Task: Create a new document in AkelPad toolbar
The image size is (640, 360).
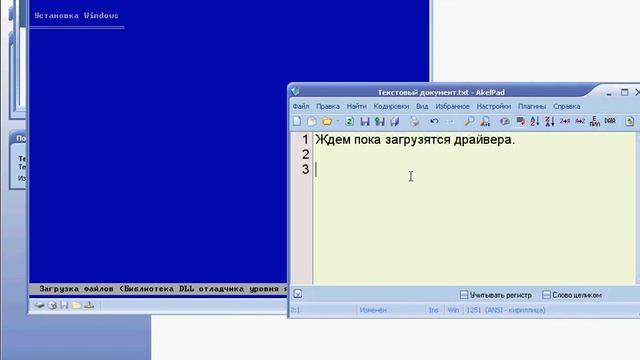Action: click(x=297, y=121)
